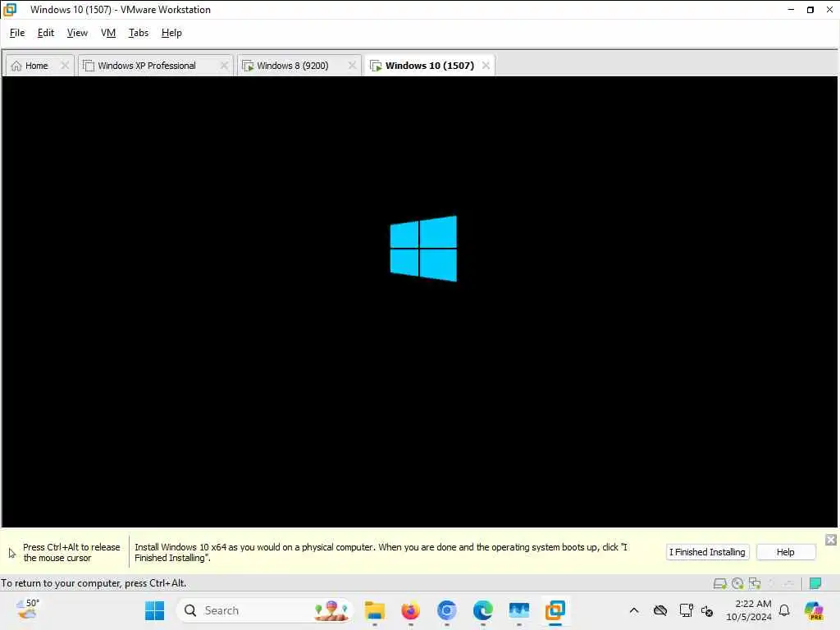This screenshot has height=630, width=840.
Task: Close the Windows 10 (1507) tab
Action: click(486, 66)
